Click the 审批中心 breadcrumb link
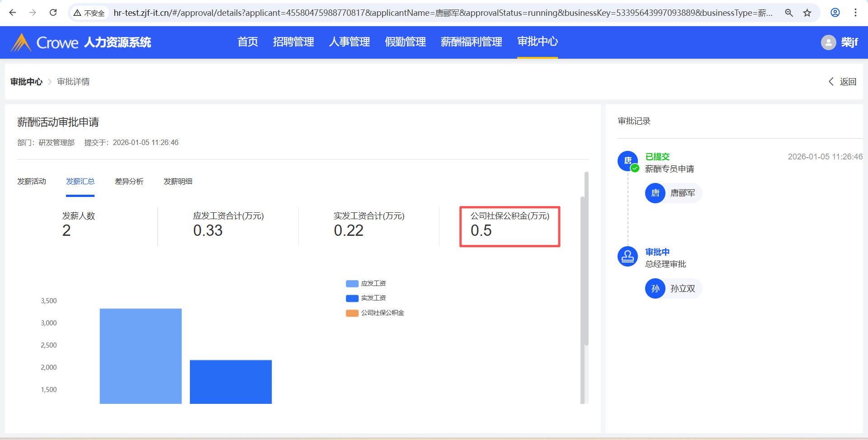Screen dimensions: 868x440 pos(26,82)
